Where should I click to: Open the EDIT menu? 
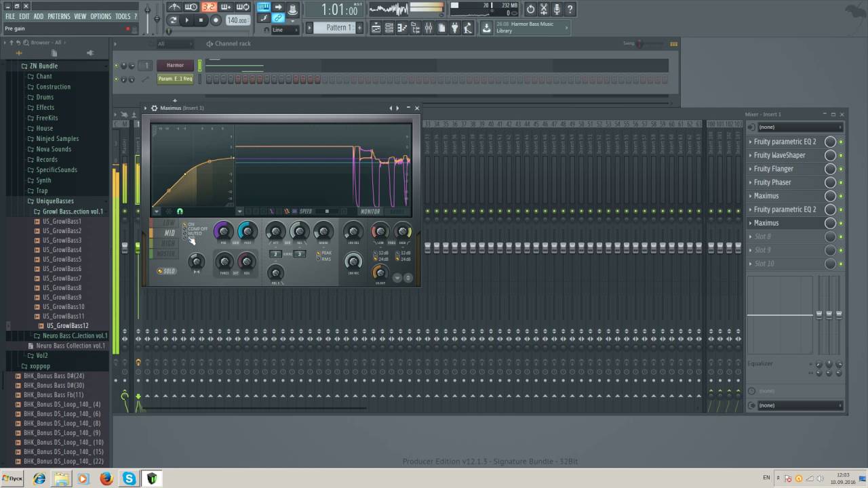coord(24,16)
